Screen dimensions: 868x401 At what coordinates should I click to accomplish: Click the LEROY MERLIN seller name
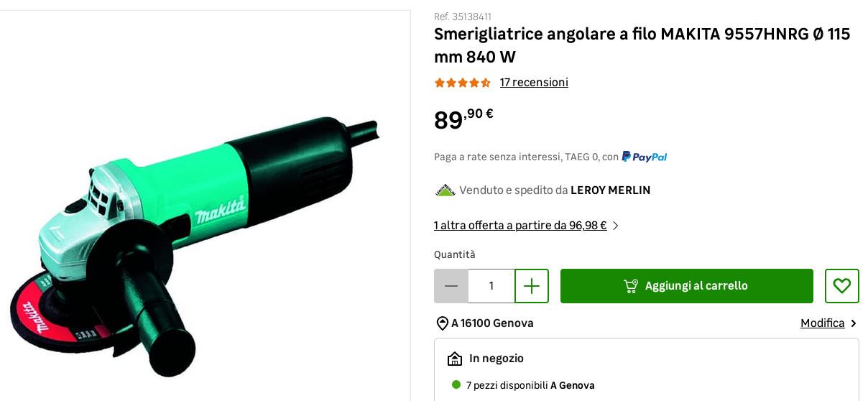tap(610, 190)
